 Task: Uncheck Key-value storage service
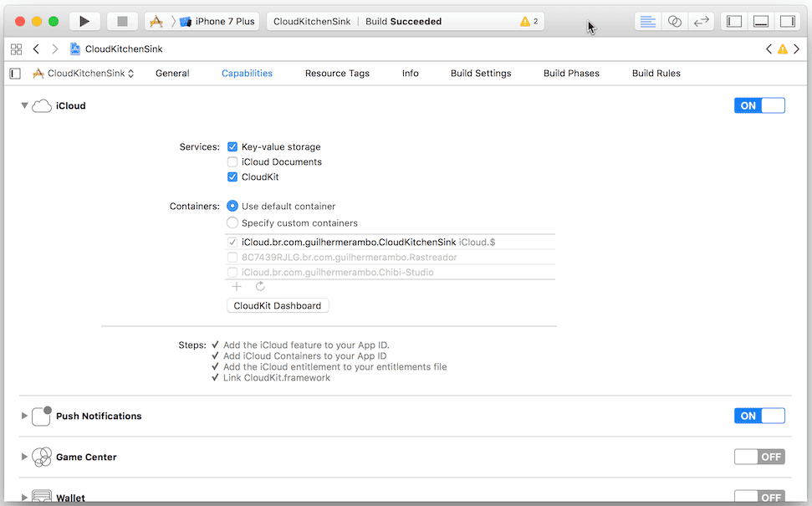point(232,147)
